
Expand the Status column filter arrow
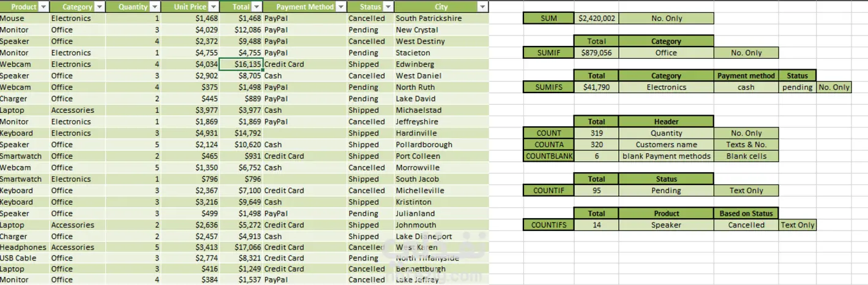point(387,7)
